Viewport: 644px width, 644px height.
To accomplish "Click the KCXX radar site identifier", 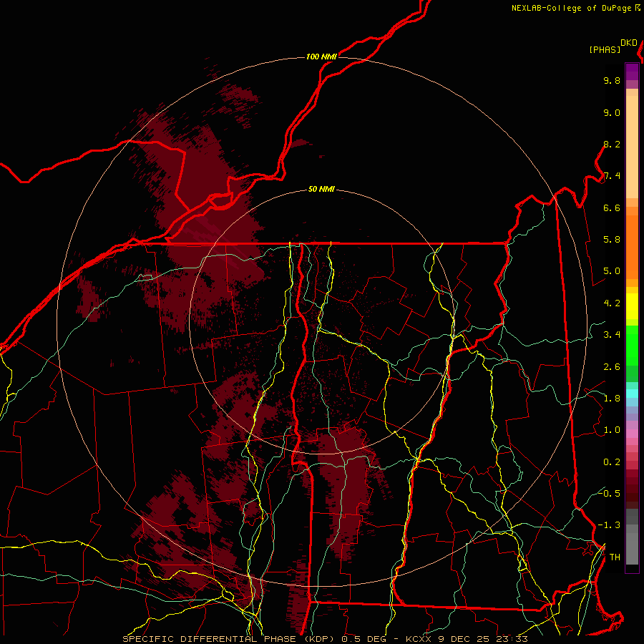I will (420, 639).
